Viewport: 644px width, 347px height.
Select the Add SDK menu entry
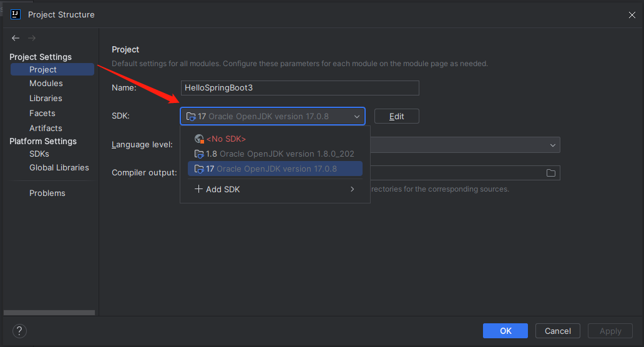coord(275,189)
